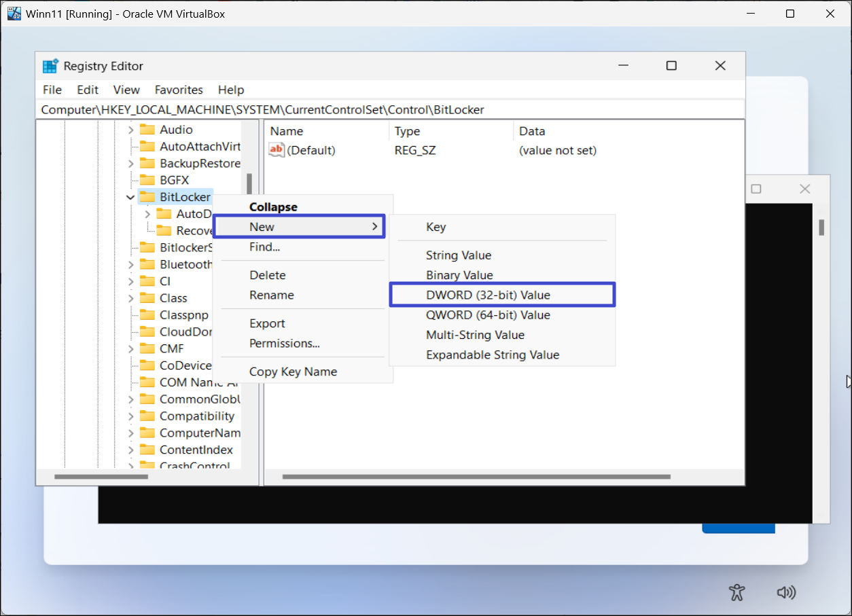Collapse the BitLocker tree node

130,197
